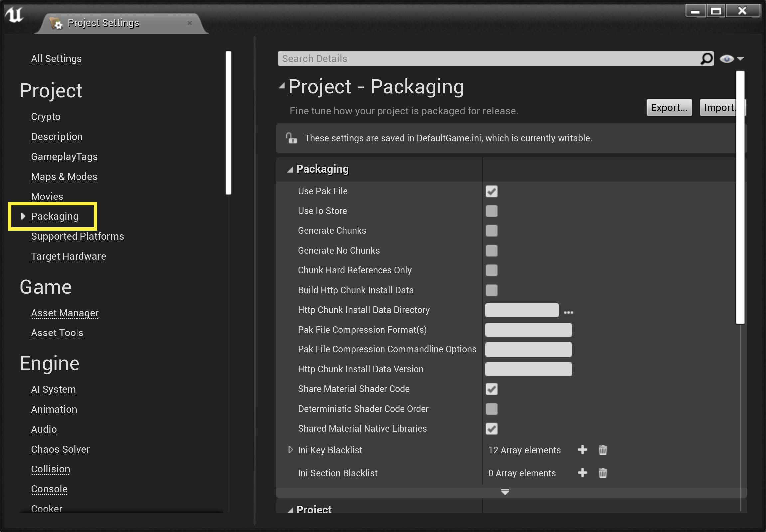
Task: Enable the Use Io Store checkbox
Action: 491,211
